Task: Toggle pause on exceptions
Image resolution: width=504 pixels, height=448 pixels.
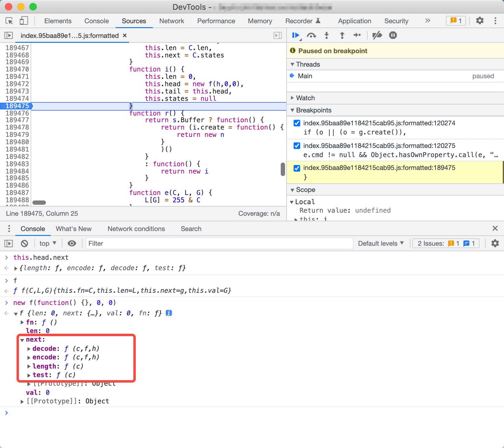Action: 393,35
